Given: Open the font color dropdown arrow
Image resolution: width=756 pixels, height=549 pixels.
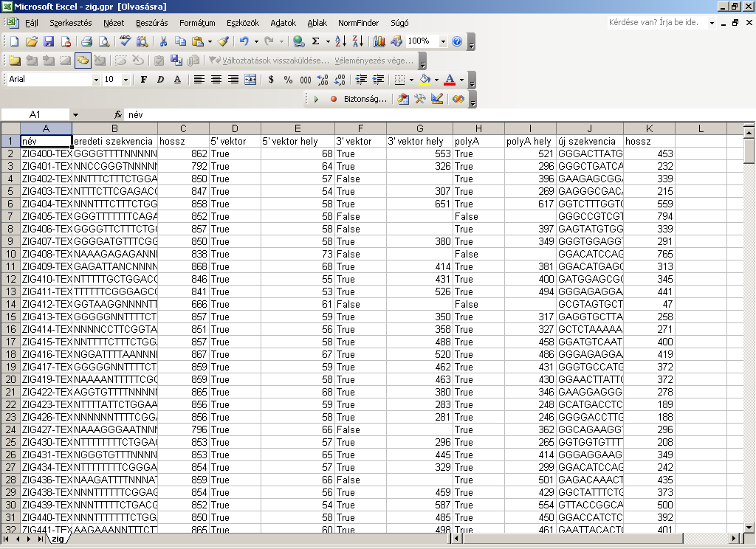Looking at the screenshot, I should click(461, 80).
